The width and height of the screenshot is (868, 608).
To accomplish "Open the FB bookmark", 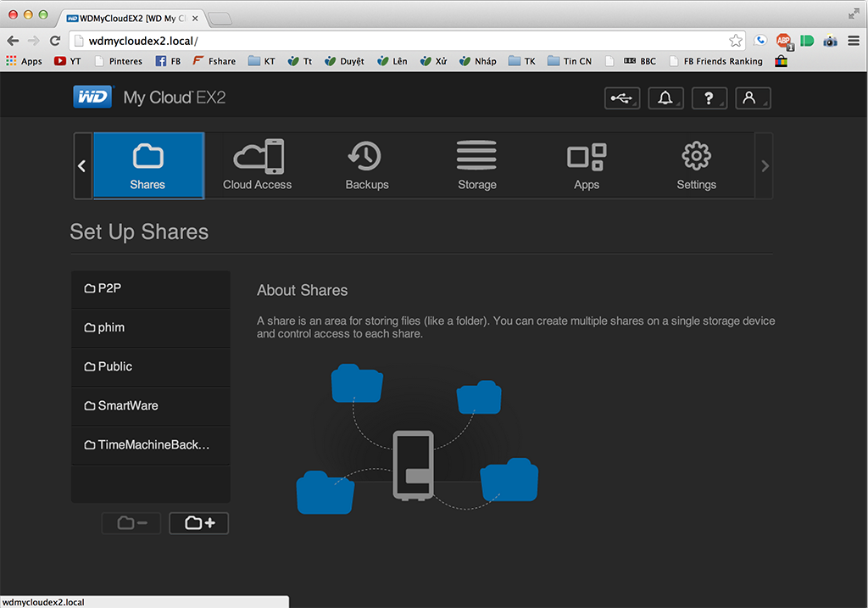I will [168, 61].
